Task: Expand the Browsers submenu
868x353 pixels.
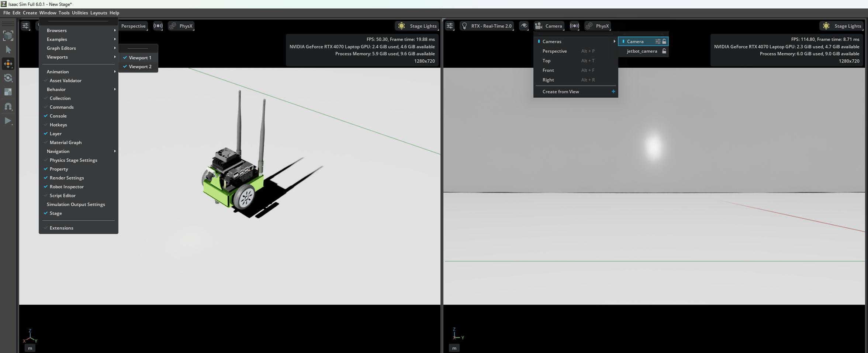Action: click(79, 31)
